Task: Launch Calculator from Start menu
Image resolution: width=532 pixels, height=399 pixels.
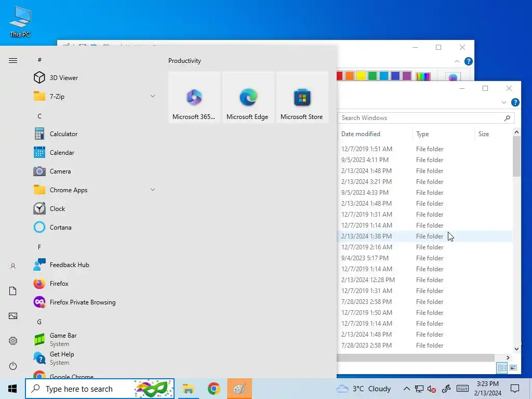Action: click(x=95, y=134)
